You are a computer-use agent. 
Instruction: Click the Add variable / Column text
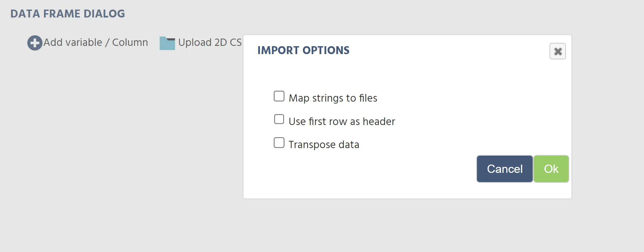pyautogui.click(x=96, y=43)
